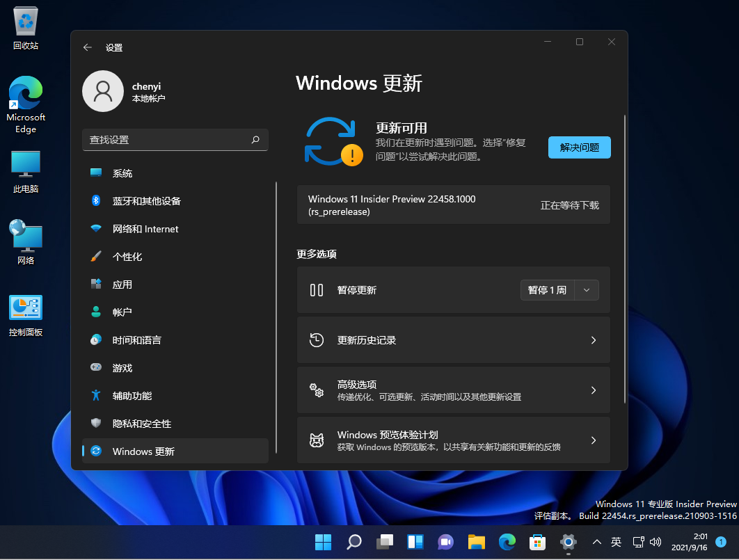The image size is (739, 560).
Task: Open 更新历史记录 page
Action: pyautogui.click(x=453, y=340)
